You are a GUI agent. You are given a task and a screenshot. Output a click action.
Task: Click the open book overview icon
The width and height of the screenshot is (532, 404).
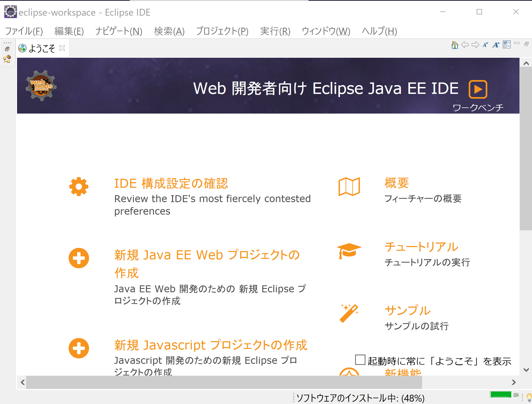point(349,186)
